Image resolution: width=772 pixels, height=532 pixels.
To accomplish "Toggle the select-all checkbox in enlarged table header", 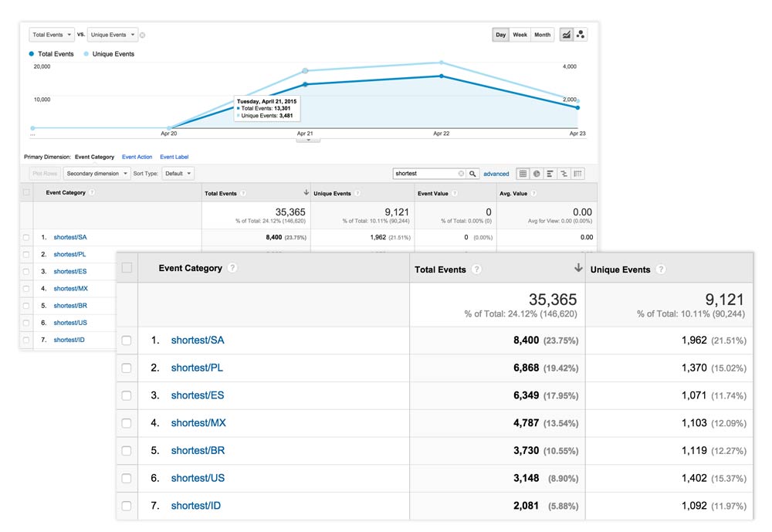I will coord(127,268).
